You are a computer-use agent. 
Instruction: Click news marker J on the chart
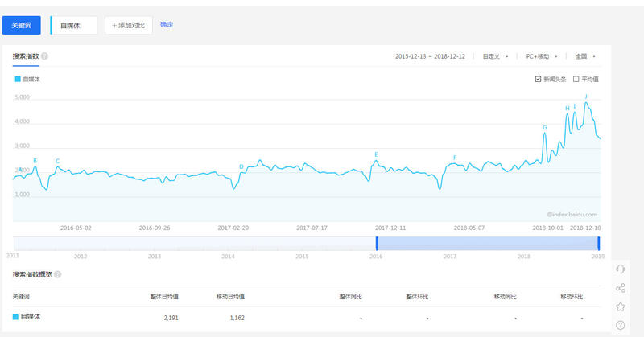585,97
